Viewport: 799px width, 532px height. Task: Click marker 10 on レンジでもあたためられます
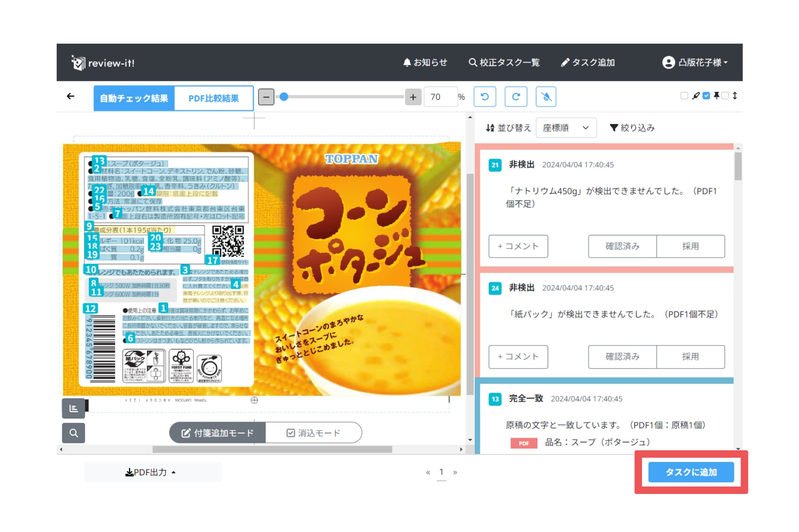click(91, 269)
